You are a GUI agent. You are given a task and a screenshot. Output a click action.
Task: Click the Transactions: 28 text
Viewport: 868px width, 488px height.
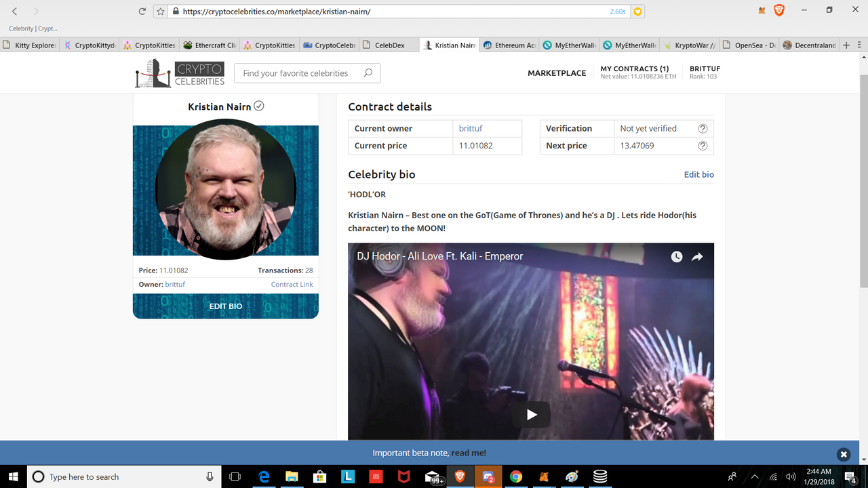(x=285, y=270)
